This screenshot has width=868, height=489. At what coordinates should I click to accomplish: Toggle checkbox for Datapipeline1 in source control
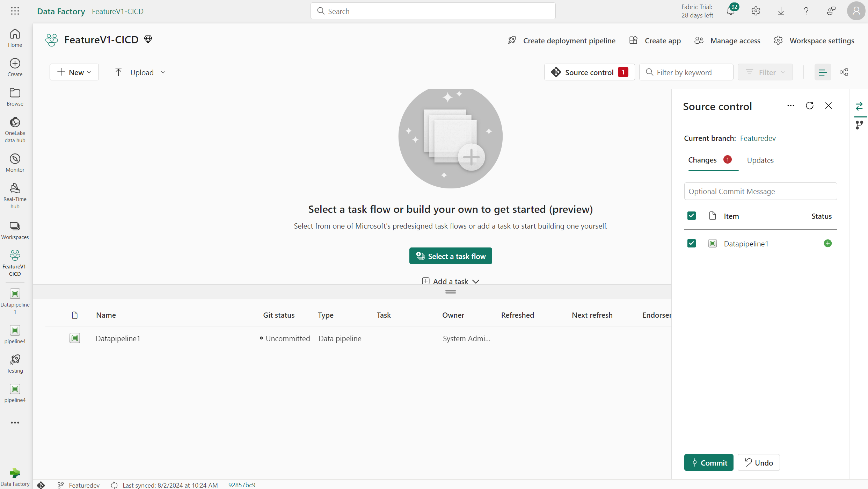(x=691, y=243)
